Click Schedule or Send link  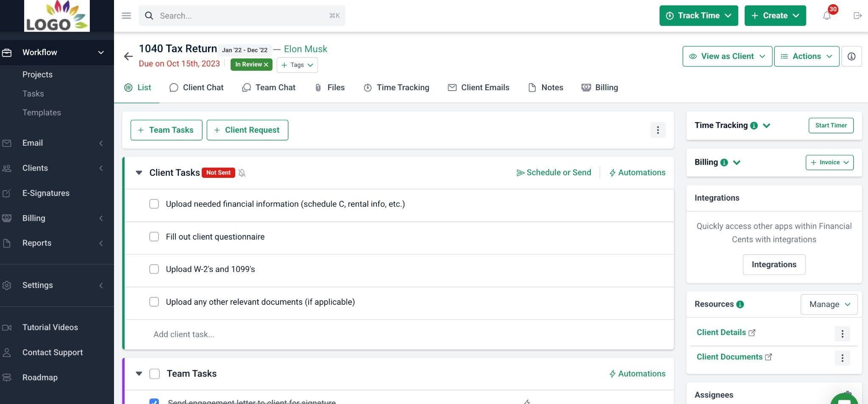click(554, 173)
